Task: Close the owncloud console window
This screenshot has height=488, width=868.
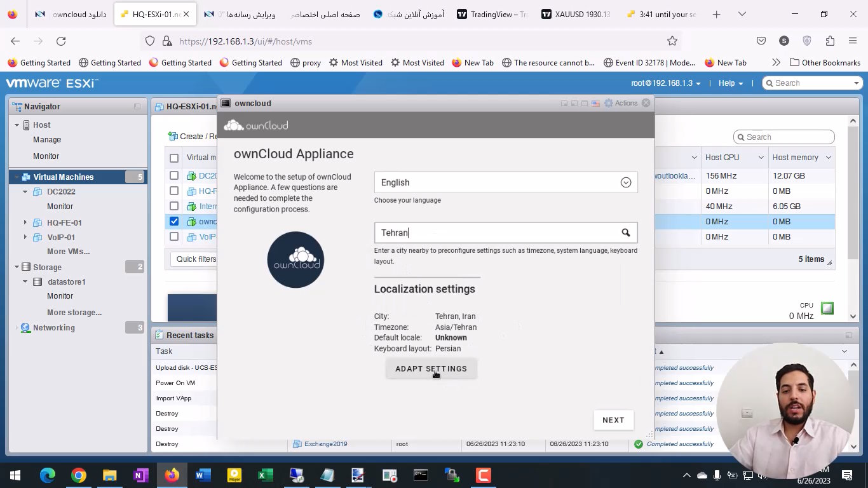Action: pos(646,103)
